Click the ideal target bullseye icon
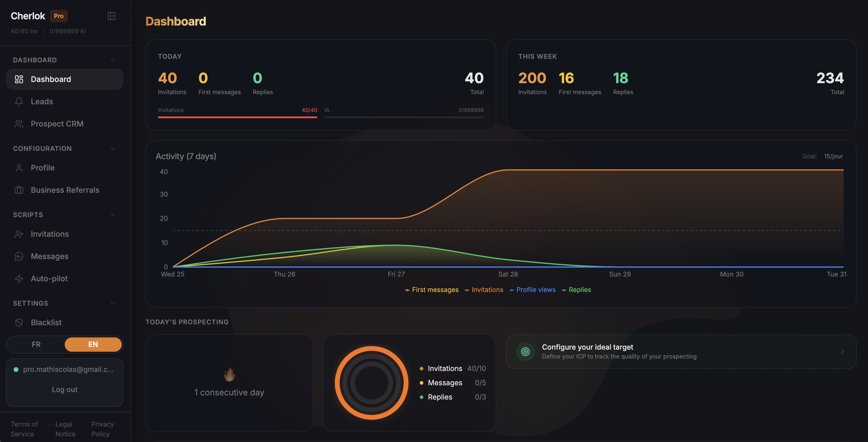 point(525,352)
